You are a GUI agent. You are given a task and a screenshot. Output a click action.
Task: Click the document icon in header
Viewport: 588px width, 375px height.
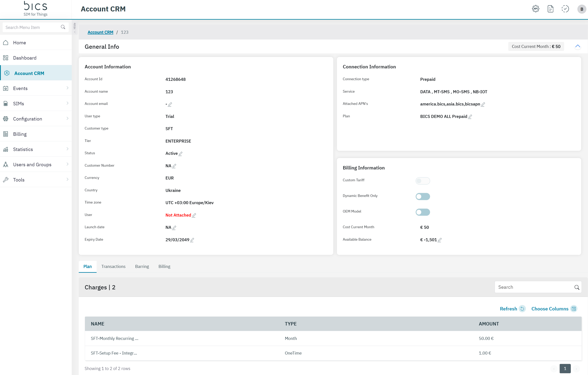550,9
